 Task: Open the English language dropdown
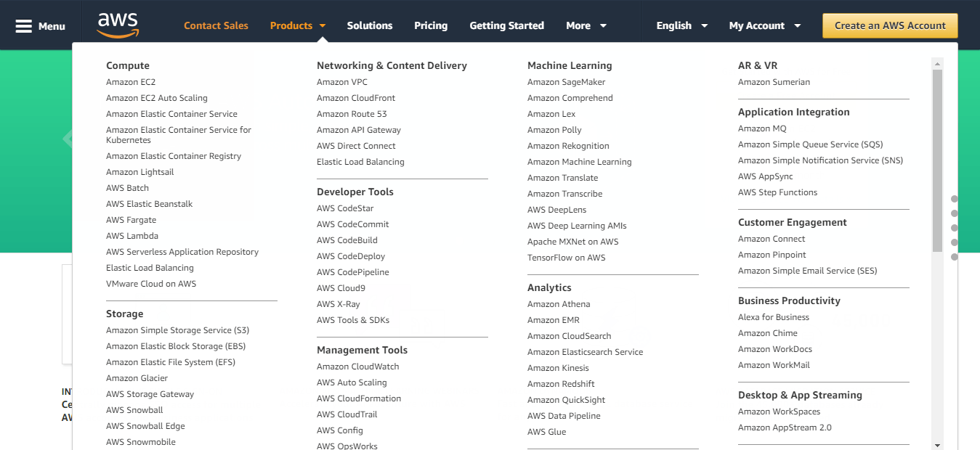click(681, 25)
